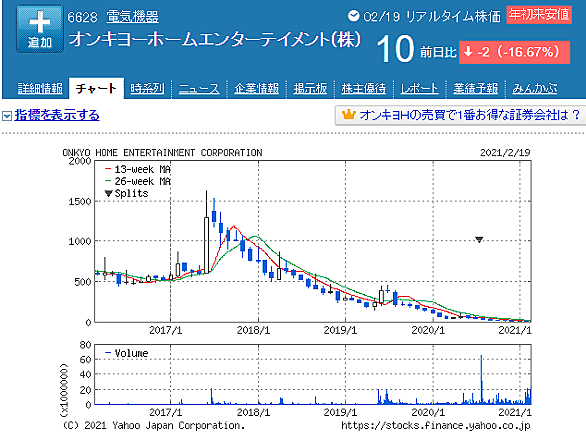Open the みんかぶ tab
Image resolution: width=586 pixels, height=434 pixels.
coord(534,89)
